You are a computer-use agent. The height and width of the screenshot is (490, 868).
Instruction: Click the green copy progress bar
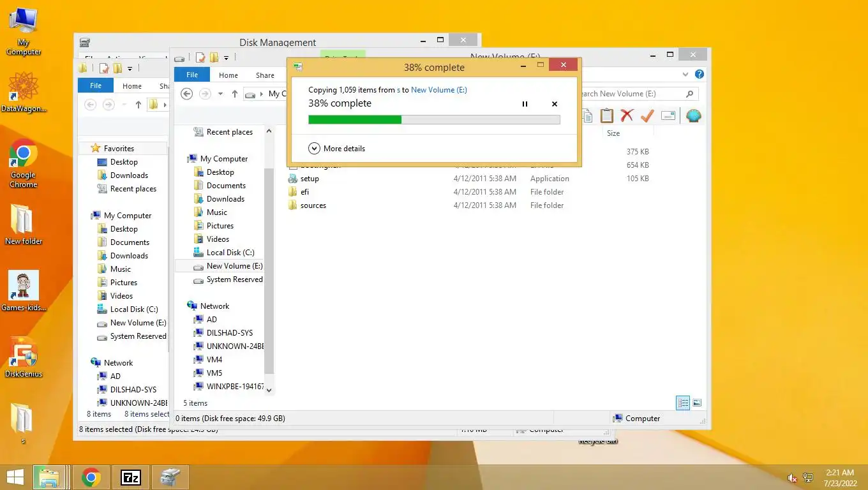[434, 119]
